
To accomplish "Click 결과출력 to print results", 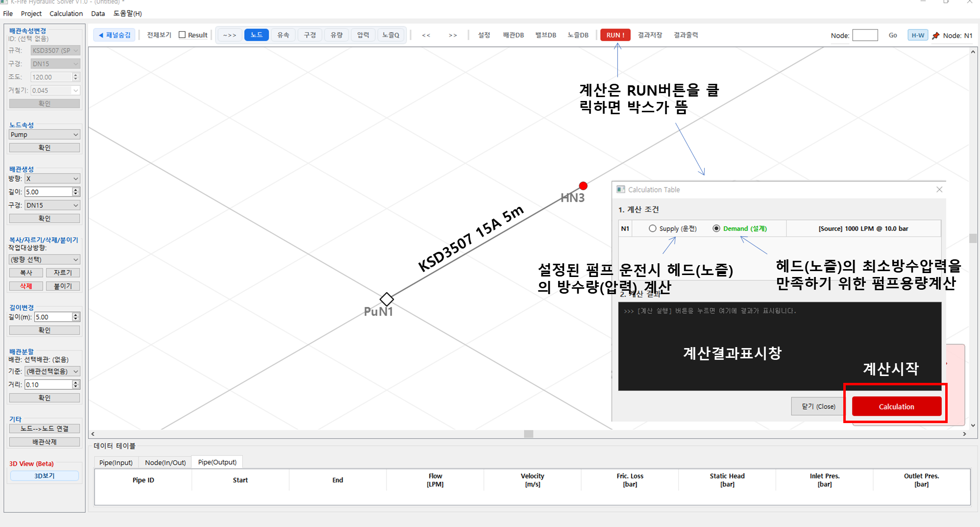I will 686,35.
